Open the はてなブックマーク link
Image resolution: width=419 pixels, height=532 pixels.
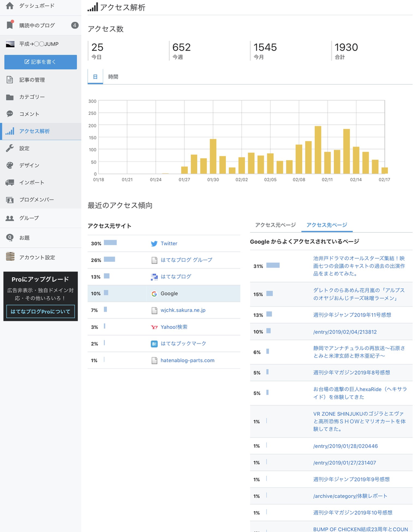183,344
